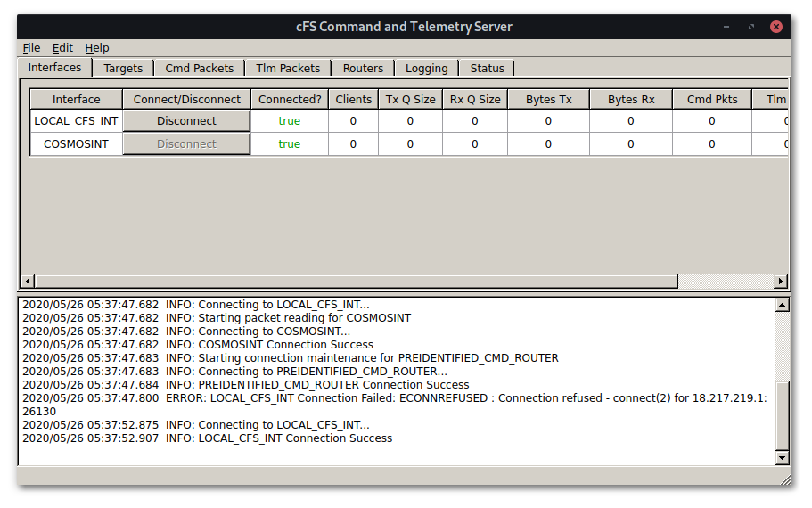This screenshot has width=812, height=508.
Task: Select the Routers tab
Action: [x=363, y=68]
